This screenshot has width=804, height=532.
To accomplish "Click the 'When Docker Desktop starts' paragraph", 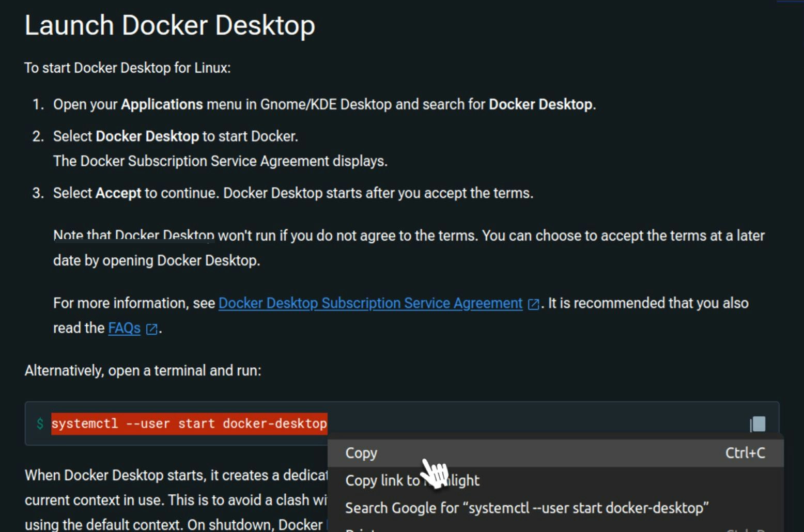I will click(x=176, y=499).
